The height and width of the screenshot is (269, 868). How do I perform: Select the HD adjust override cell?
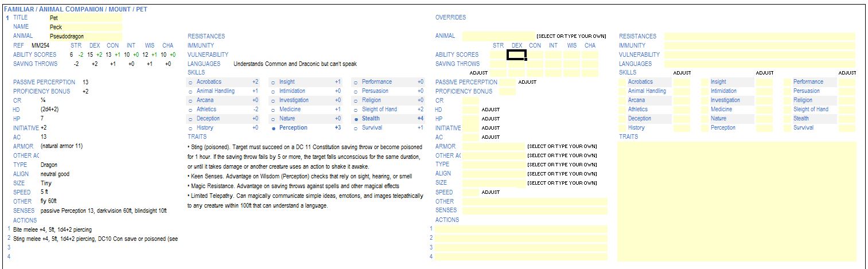(x=470, y=110)
